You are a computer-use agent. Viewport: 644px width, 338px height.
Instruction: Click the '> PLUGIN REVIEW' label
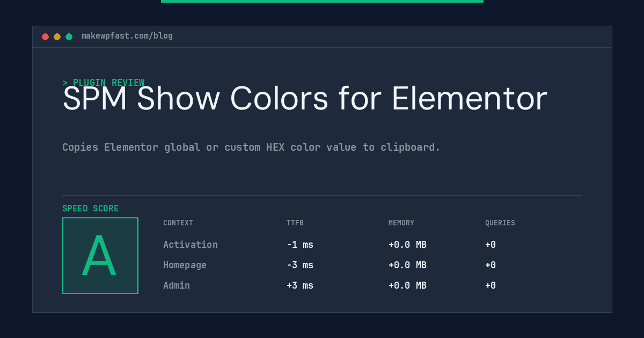[x=104, y=83]
